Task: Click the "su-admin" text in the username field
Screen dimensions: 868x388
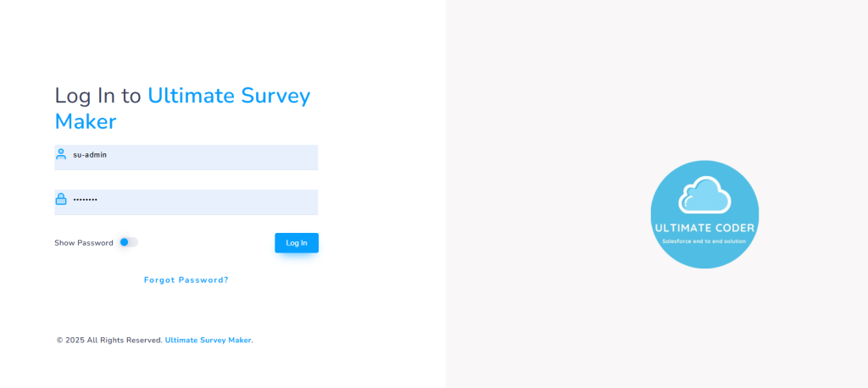Action: pyautogui.click(x=90, y=155)
